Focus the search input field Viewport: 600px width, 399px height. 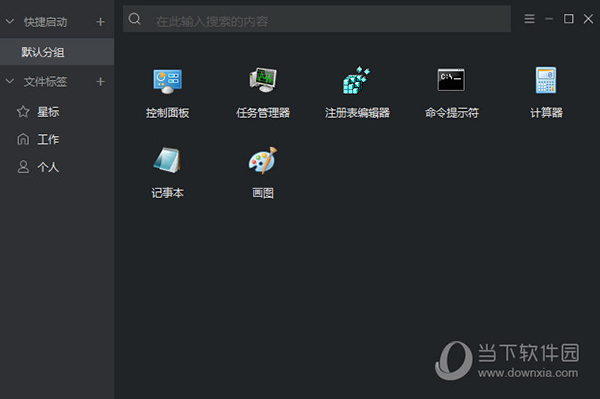pos(316,19)
